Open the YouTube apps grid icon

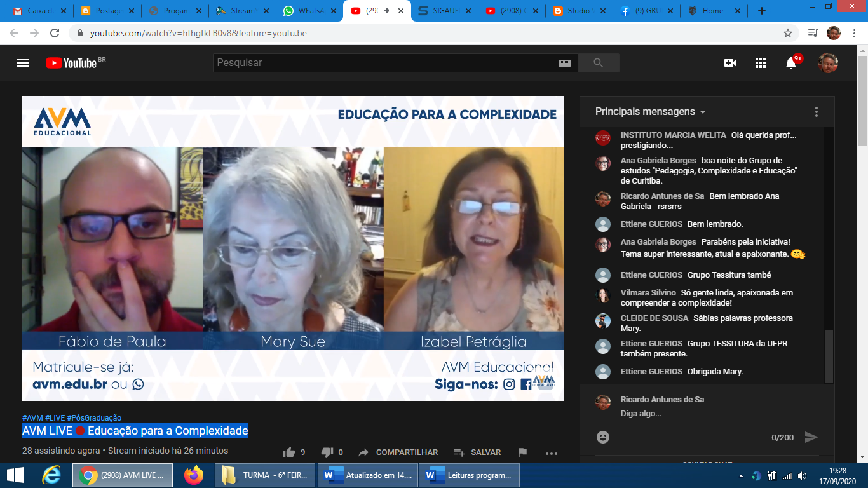(x=761, y=63)
